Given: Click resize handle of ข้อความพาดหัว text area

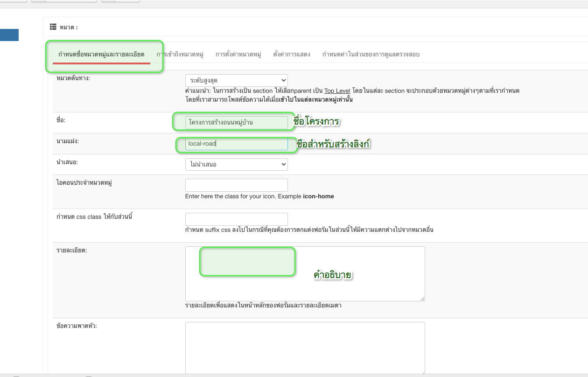Looking at the screenshot, I should coord(422,373).
